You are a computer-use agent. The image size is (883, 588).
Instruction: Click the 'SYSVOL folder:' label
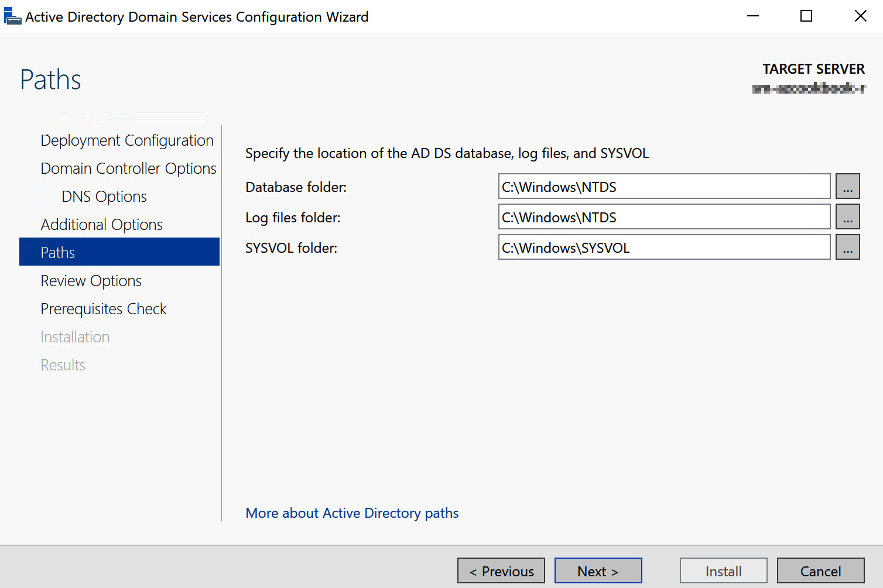292,248
